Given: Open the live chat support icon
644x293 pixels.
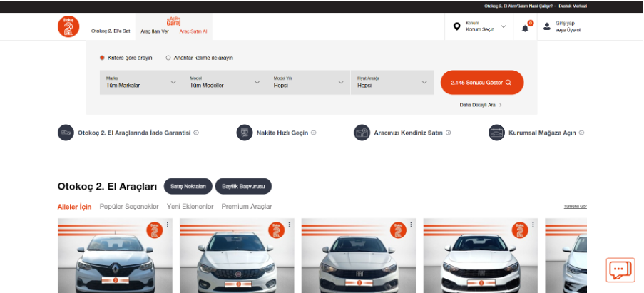Looking at the screenshot, I should [620, 270].
